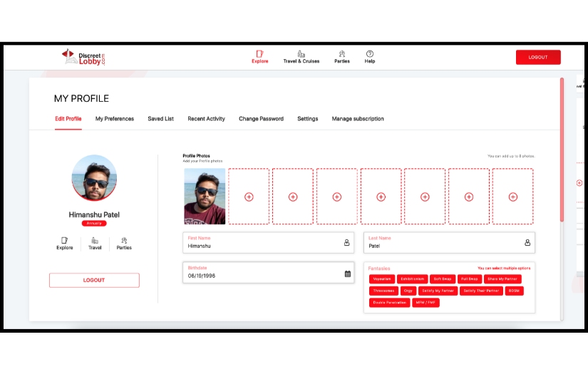Screen dimensions: 588x374
Task: Add photo in first empty slot beside uploaded photo
Action: coord(249,197)
